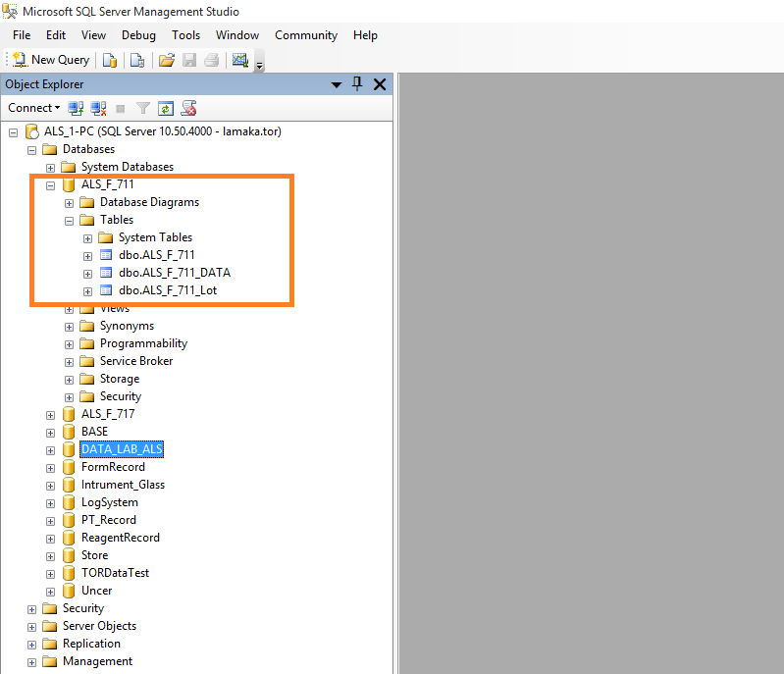Open the Help menu
Viewport: 784px width, 674px height.
coord(365,35)
